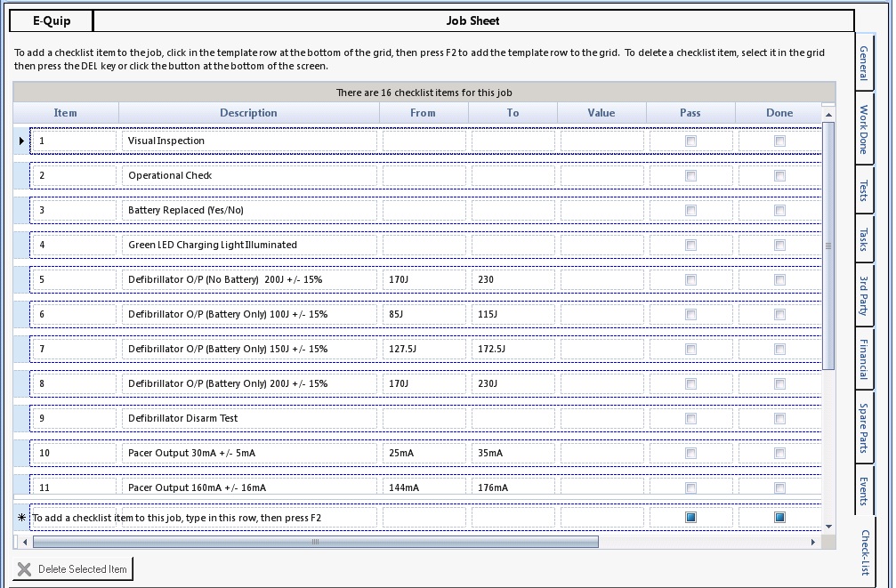Click the horizontal scrollbar right arrow
The width and height of the screenshot is (896, 588).
point(813,542)
